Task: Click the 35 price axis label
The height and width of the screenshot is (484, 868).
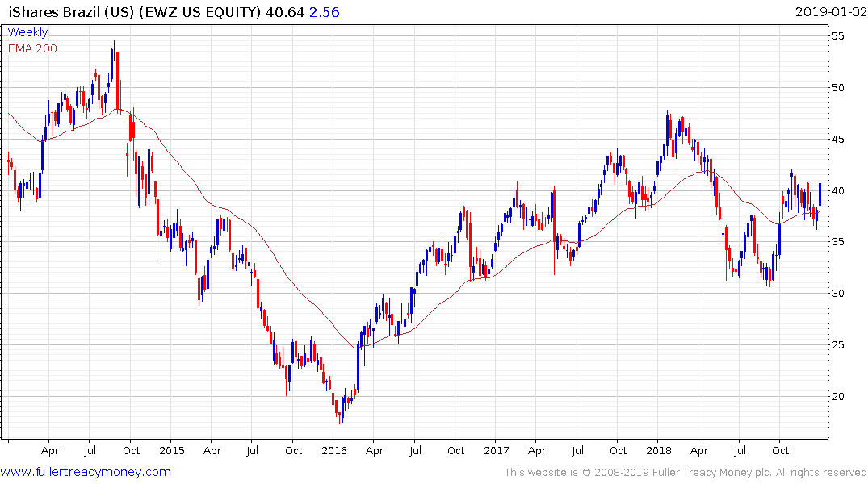Action: (x=837, y=242)
